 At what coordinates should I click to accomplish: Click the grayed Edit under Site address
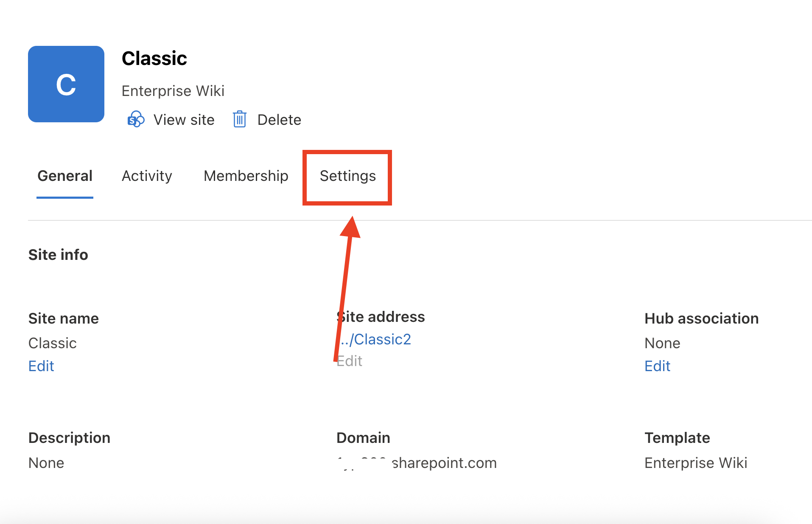[x=349, y=361]
